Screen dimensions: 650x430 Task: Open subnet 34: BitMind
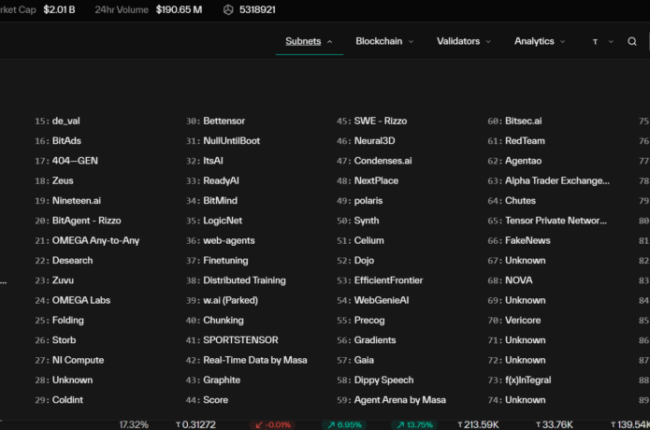point(212,200)
